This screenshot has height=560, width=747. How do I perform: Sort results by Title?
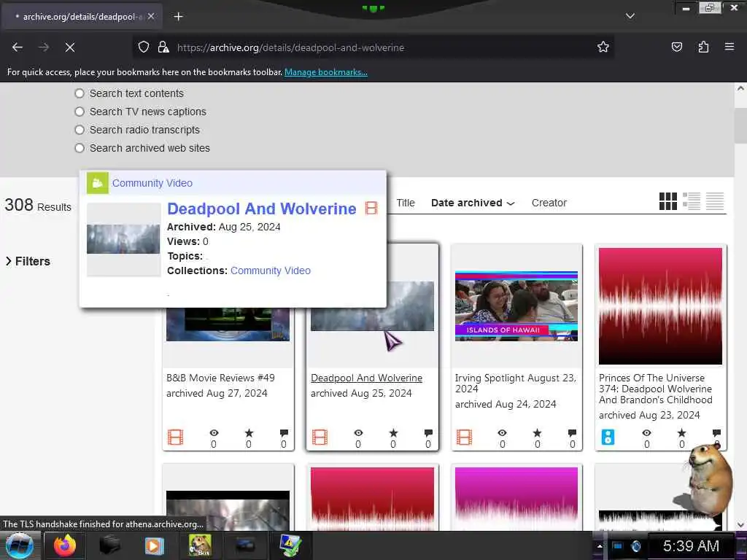click(x=406, y=203)
